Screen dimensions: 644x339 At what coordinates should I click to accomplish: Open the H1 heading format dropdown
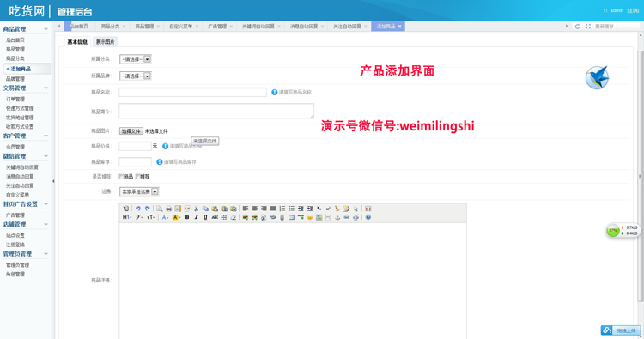[x=127, y=217]
